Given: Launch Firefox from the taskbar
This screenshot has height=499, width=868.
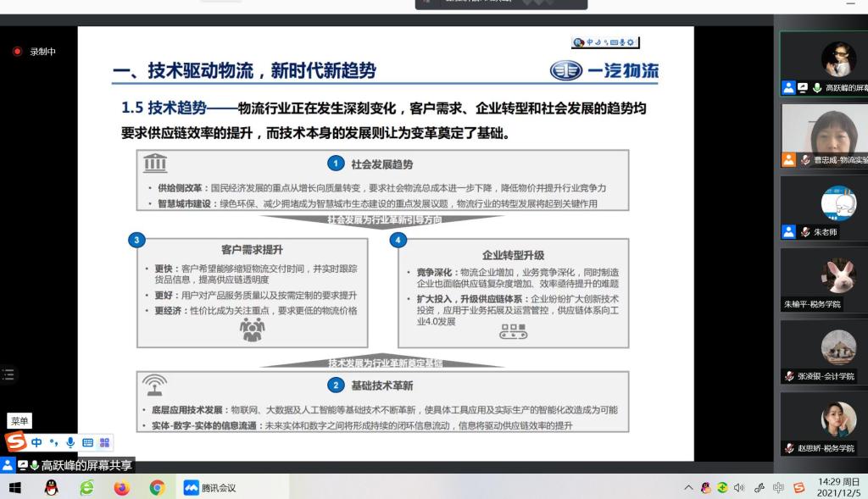Looking at the screenshot, I should click(121, 487).
